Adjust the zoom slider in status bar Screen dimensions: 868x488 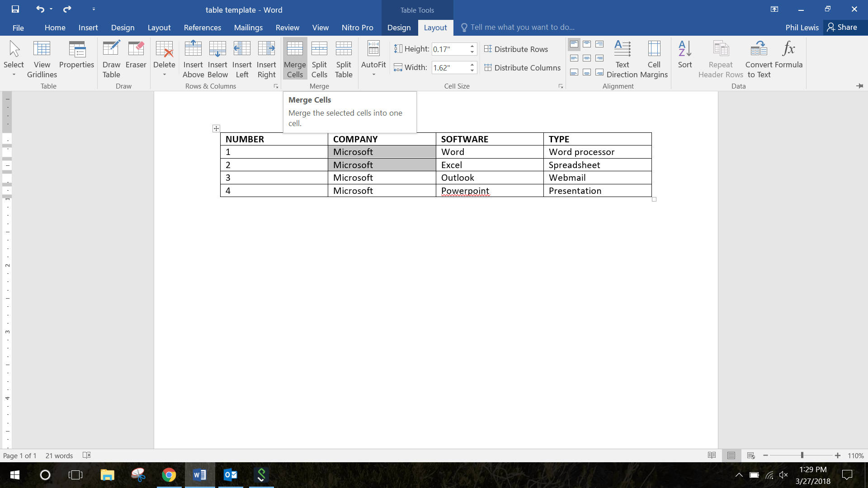tap(802, 455)
